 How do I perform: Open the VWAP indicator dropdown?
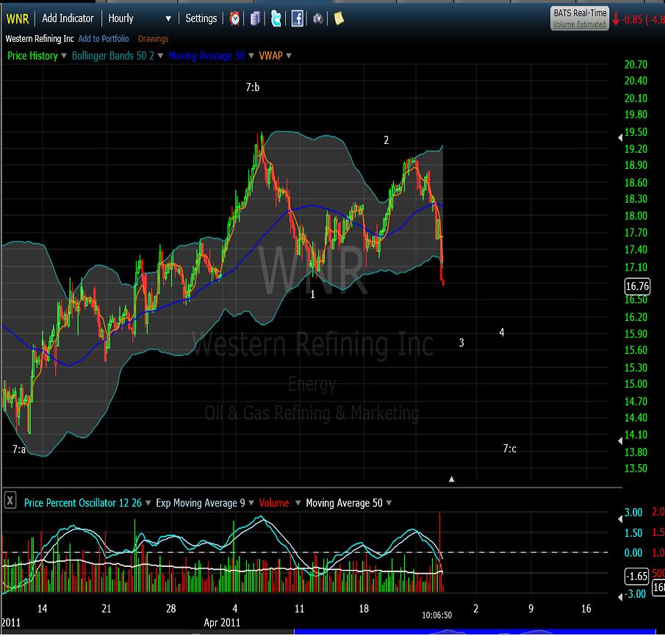[x=289, y=56]
